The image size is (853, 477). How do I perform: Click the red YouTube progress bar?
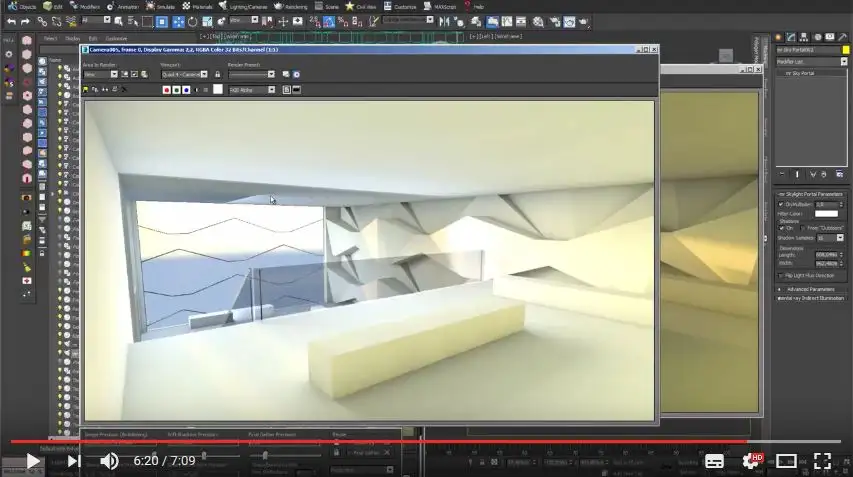click(x=378, y=442)
